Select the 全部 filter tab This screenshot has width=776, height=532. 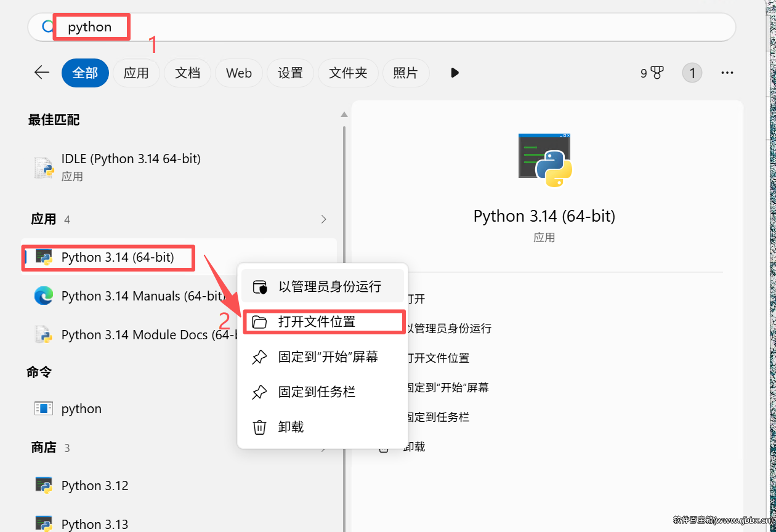tap(85, 73)
